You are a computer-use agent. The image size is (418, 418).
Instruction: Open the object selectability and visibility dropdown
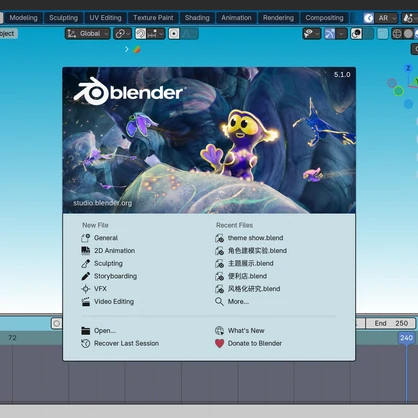(311, 34)
